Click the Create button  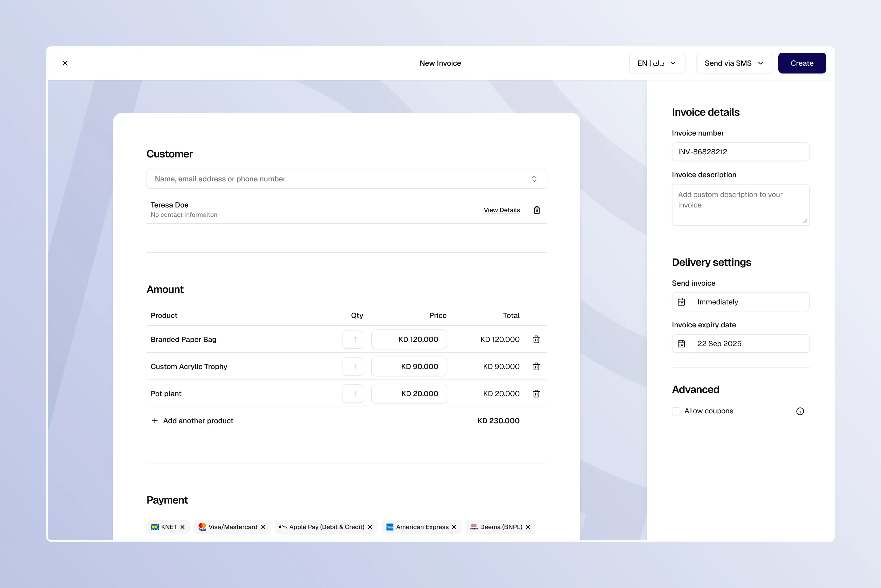click(802, 63)
